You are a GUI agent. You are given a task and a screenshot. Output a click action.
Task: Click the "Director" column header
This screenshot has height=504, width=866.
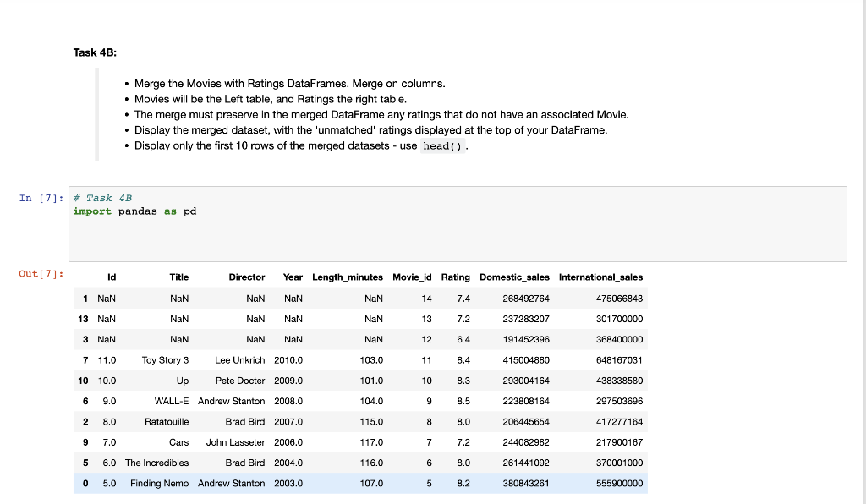tap(247, 277)
